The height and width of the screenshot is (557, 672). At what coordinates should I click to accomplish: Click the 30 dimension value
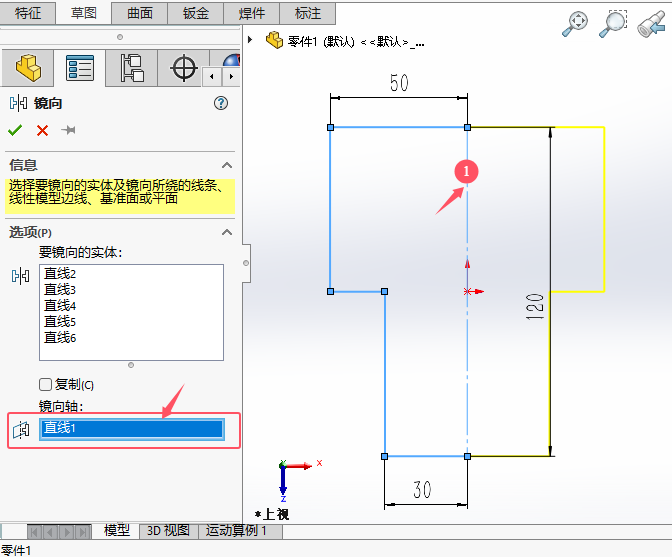point(422,489)
